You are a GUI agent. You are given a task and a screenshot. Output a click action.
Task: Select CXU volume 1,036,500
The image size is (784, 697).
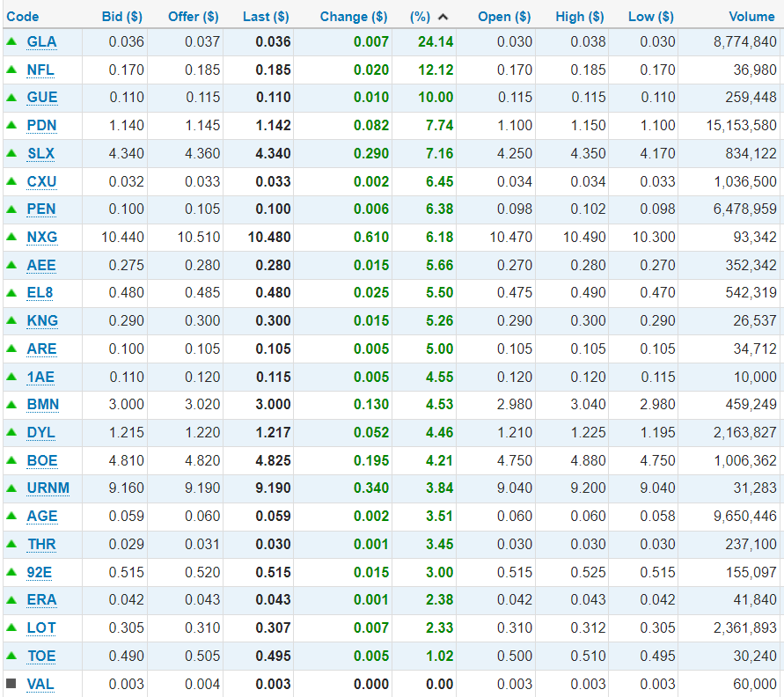745,181
